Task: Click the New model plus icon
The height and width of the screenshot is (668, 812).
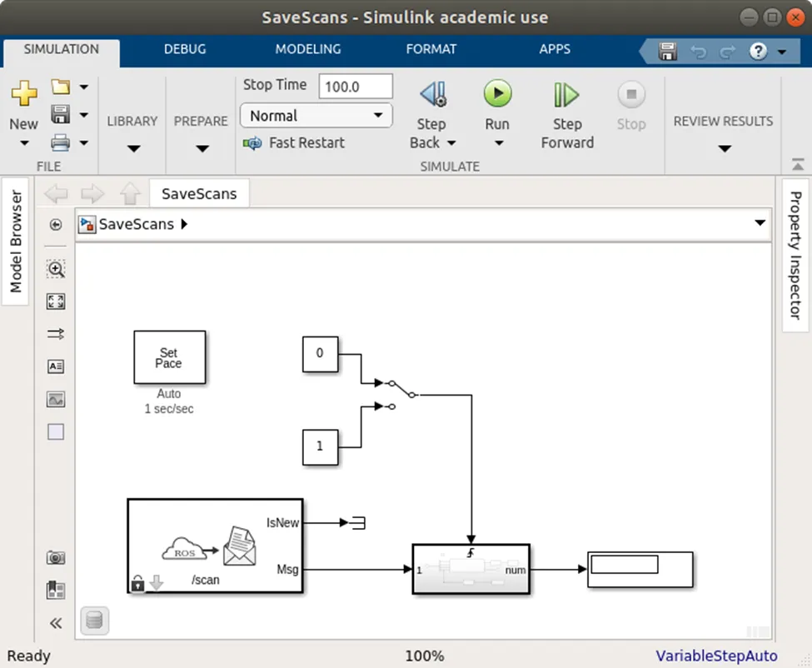Action: tap(24, 94)
